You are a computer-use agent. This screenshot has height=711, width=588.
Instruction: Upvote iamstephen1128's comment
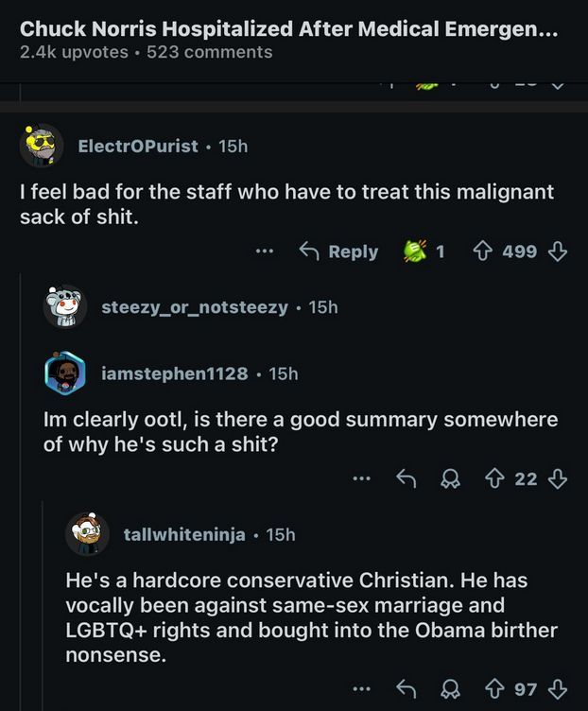[x=494, y=479]
